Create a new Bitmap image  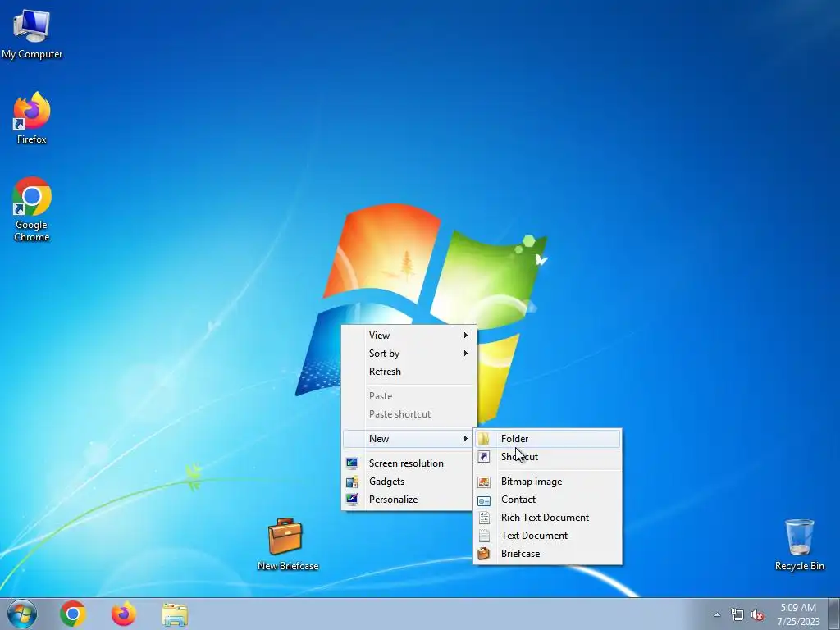coord(547,482)
